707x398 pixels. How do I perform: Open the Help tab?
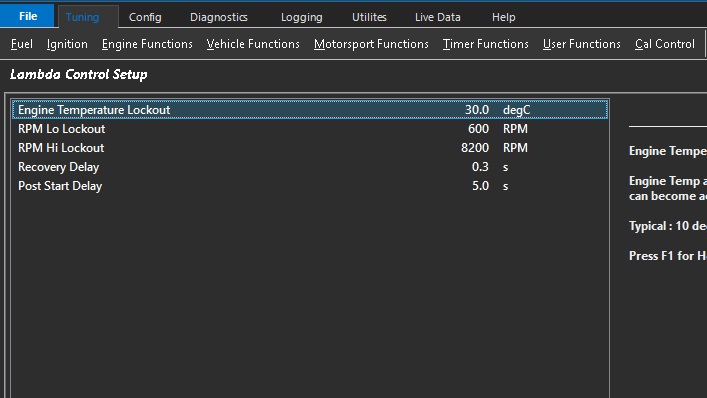coord(504,17)
